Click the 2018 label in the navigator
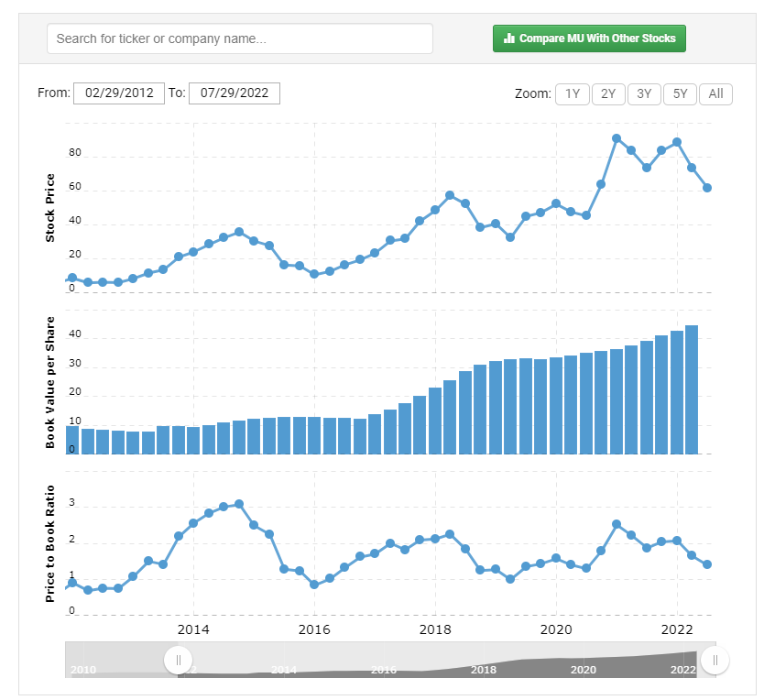Image resolution: width=764 pixels, height=700 pixels. 484,670
